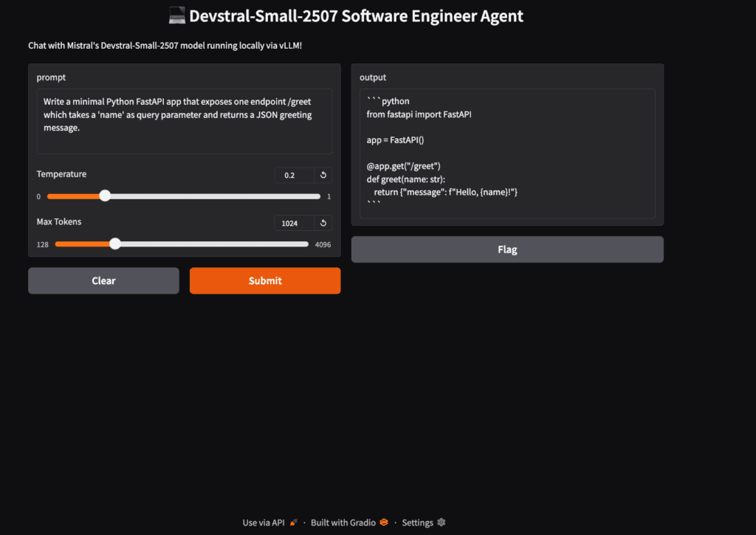
Task: Click the rocket icon next to Use via API
Action: [x=294, y=522]
